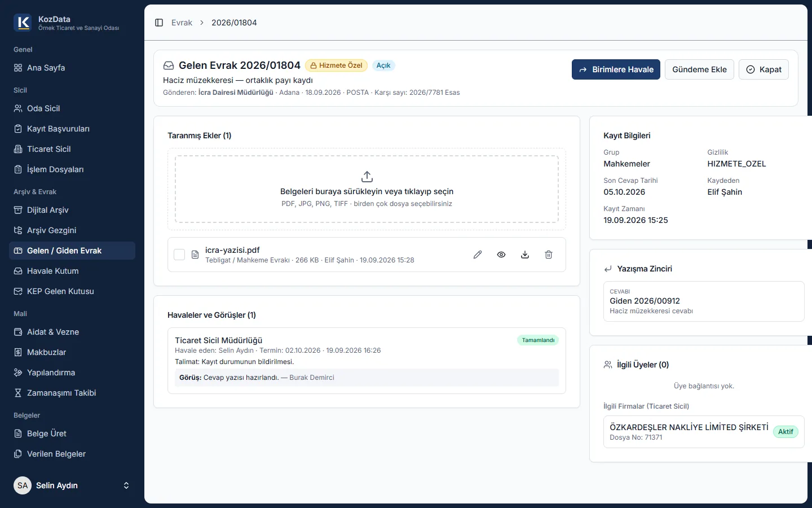Preview icra-yazisi.pdf with the eye icon
Viewport: 812px width, 508px height.
pyautogui.click(x=501, y=255)
